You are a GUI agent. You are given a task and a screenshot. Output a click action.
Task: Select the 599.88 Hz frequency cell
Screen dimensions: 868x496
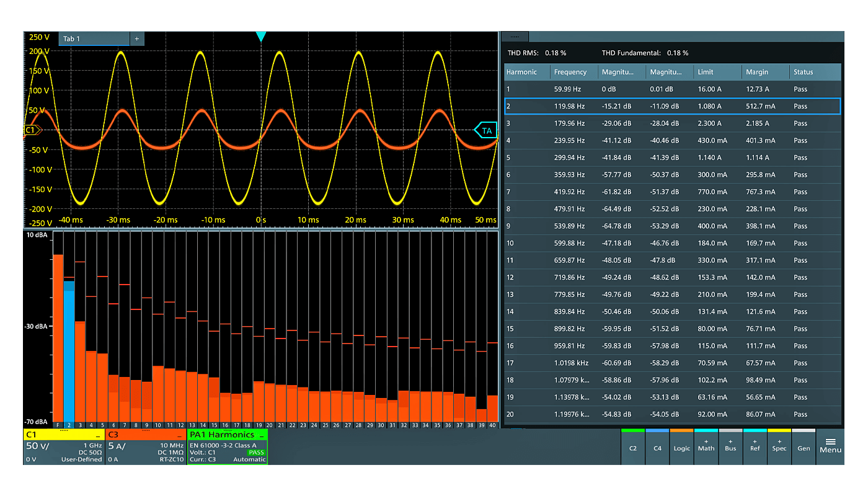pos(569,243)
